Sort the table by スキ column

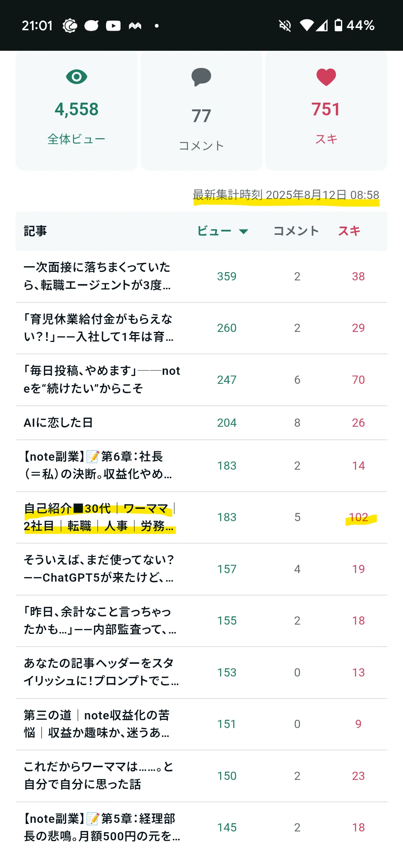click(349, 231)
